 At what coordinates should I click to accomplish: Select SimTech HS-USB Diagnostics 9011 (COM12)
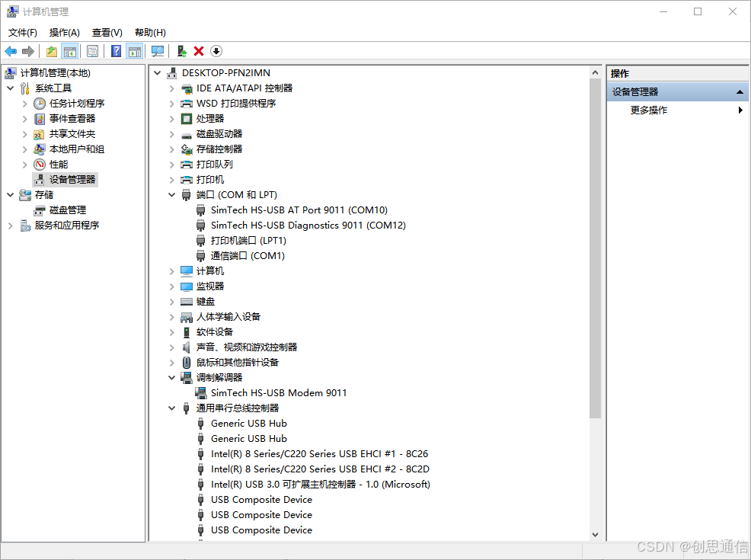click(308, 226)
